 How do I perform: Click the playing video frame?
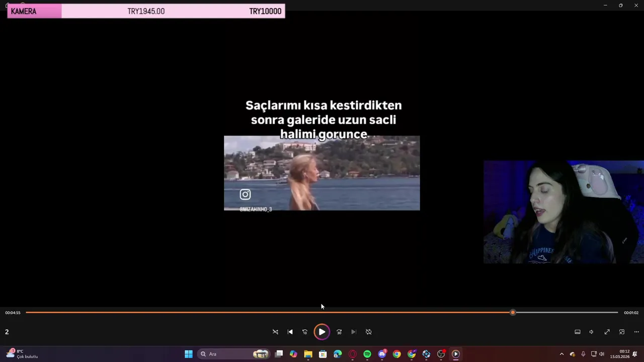[321, 173]
